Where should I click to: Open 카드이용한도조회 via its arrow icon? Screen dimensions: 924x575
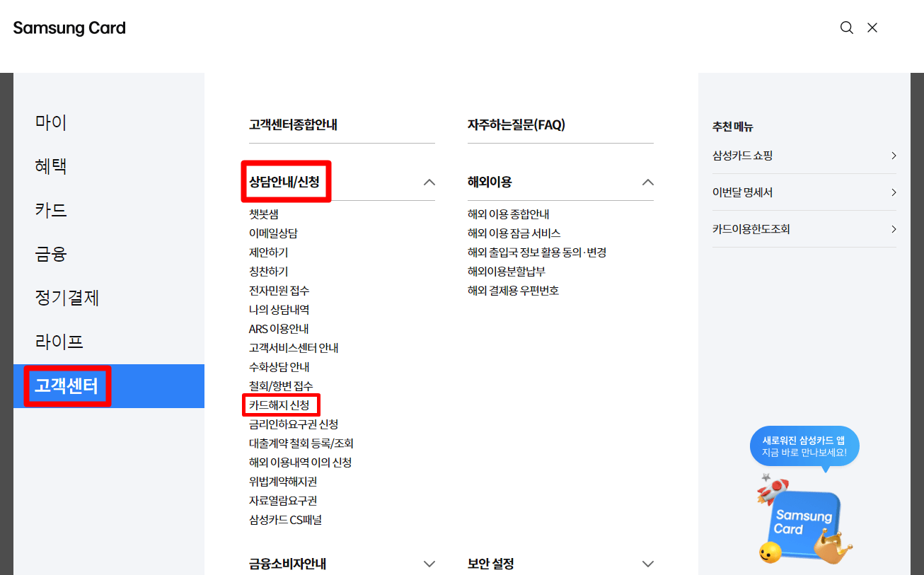[894, 228]
